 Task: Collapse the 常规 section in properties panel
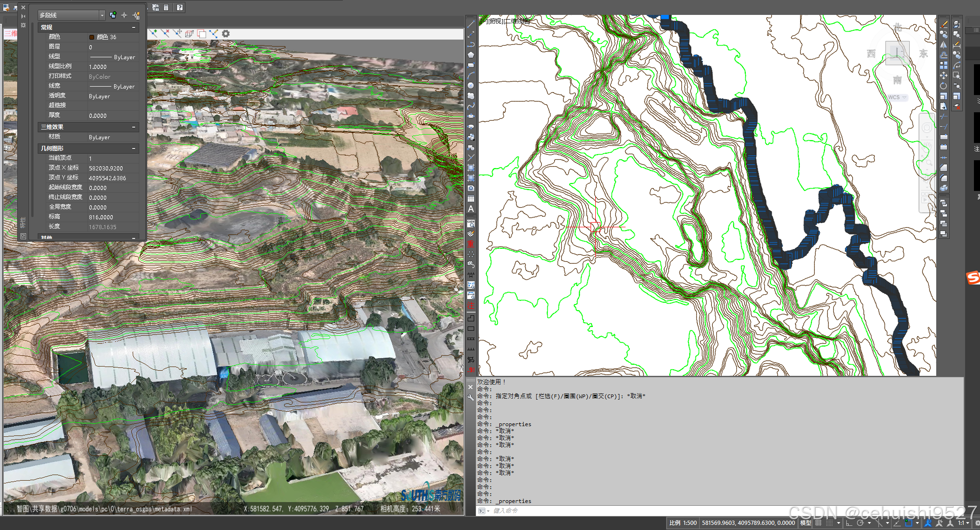134,27
